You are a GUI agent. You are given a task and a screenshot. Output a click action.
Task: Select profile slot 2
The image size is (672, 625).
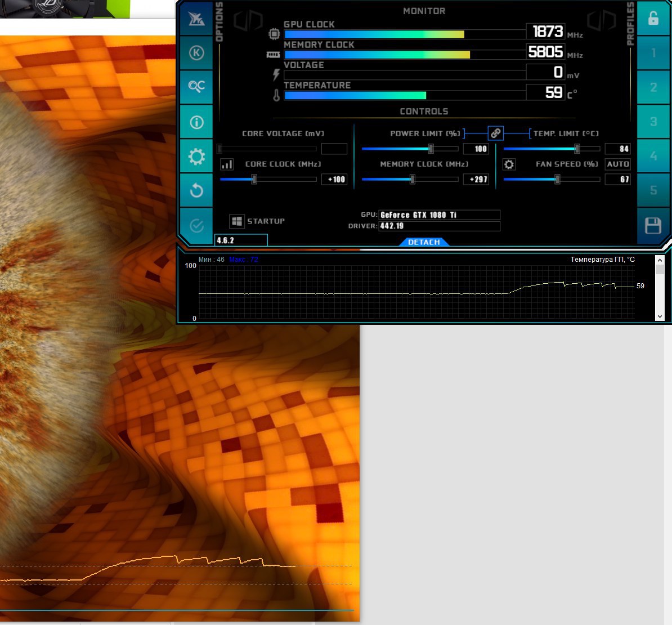(653, 87)
